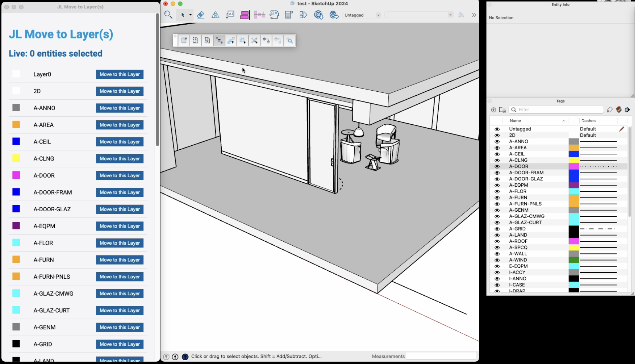Click Move to this Layer for A-DOOR
635x364 pixels.
tap(120, 176)
